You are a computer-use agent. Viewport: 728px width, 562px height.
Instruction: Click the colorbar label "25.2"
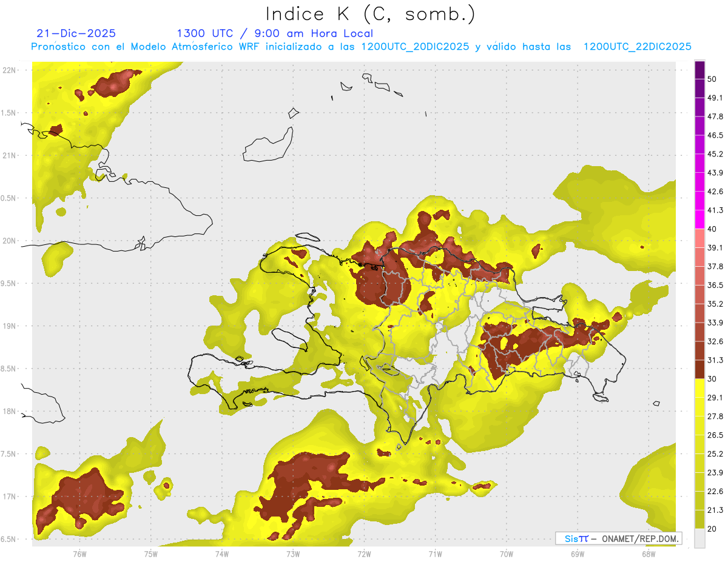point(715,454)
